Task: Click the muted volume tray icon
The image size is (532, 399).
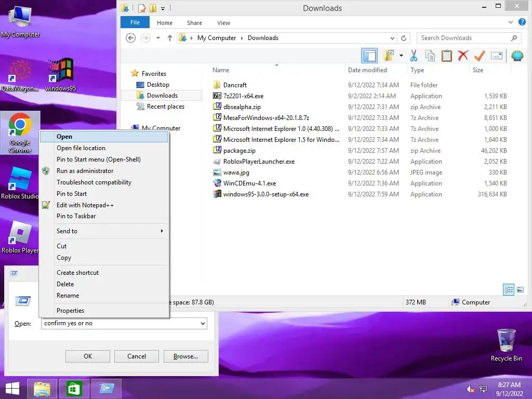Action: [x=470, y=389]
